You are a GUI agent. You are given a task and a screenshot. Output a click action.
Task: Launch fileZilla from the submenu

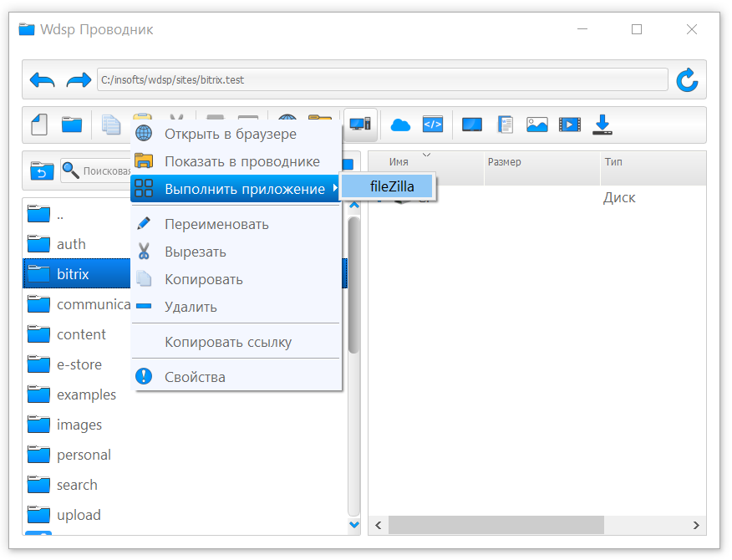pos(388,187)
